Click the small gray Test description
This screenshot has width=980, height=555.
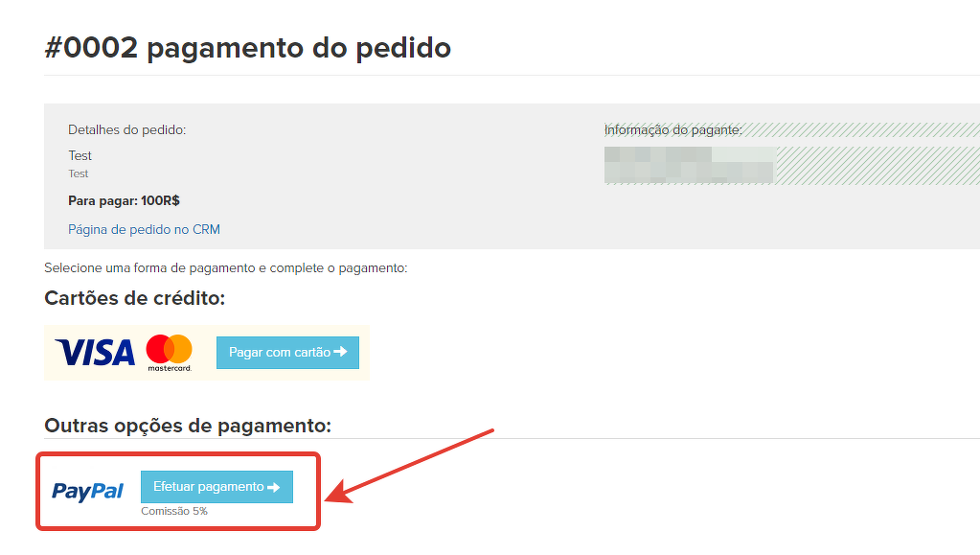point(79,173)
